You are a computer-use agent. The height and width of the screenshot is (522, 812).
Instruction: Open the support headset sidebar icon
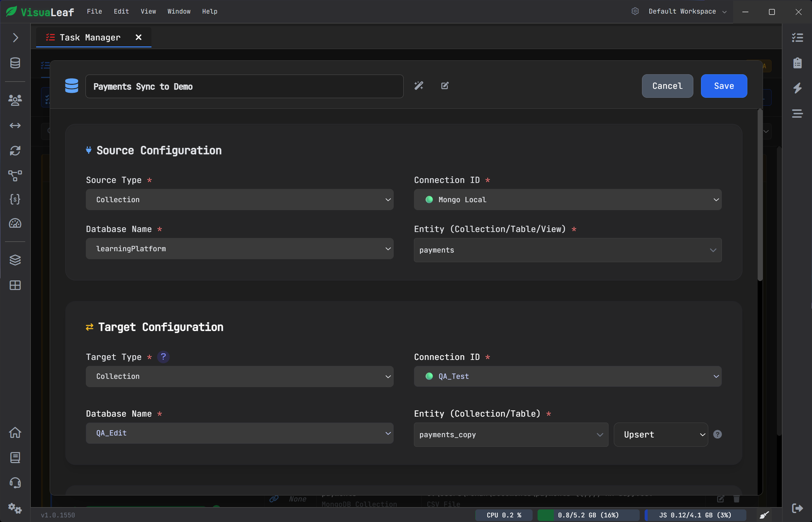coord(15,483)
